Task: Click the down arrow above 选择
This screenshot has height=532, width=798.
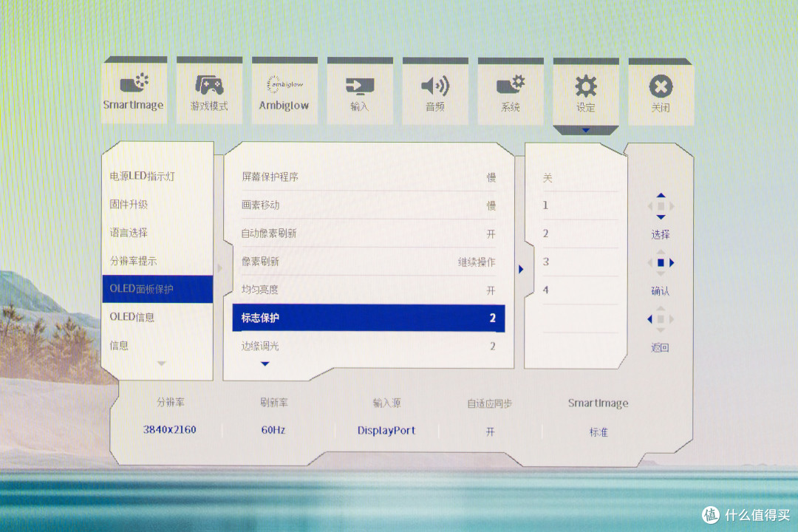Action: point(661,217)
